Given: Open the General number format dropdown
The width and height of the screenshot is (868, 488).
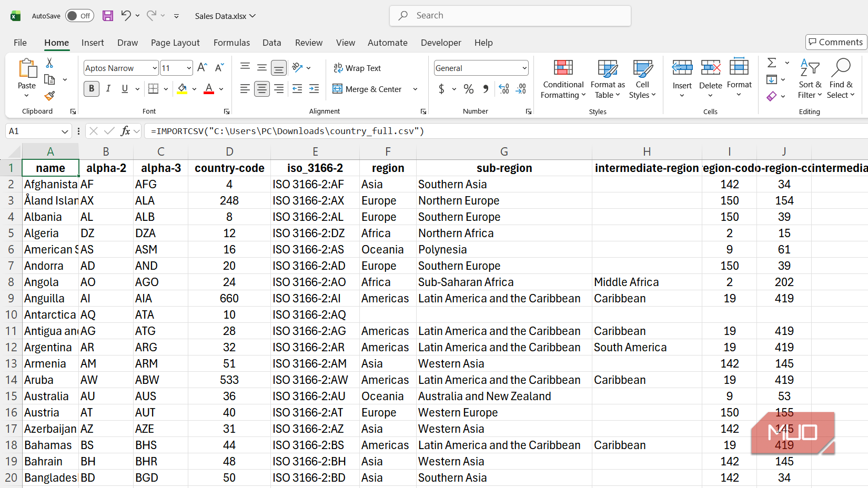Looking at the screenshot, I should click(524, 68).
